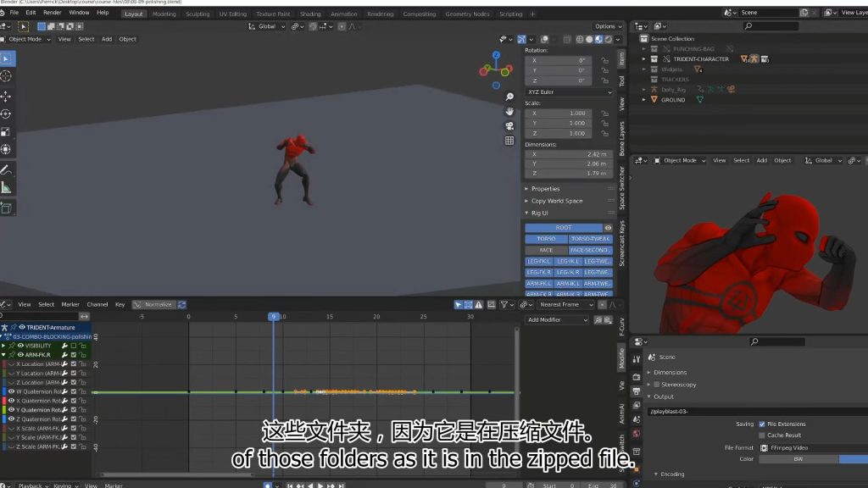The width and height of the screenshot is (868, 488).
Task: Switch to the Animation workspace tab
Action: pos(344,14)
